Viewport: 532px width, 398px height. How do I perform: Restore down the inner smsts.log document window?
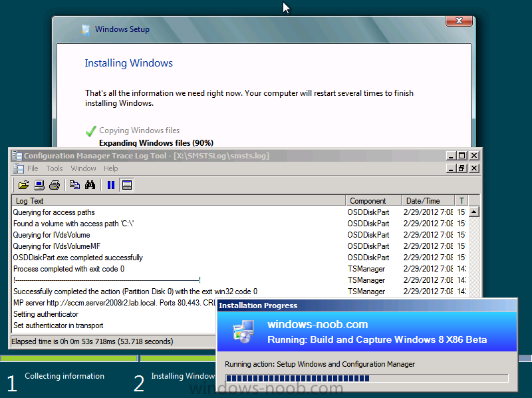[x=462, y=168]
